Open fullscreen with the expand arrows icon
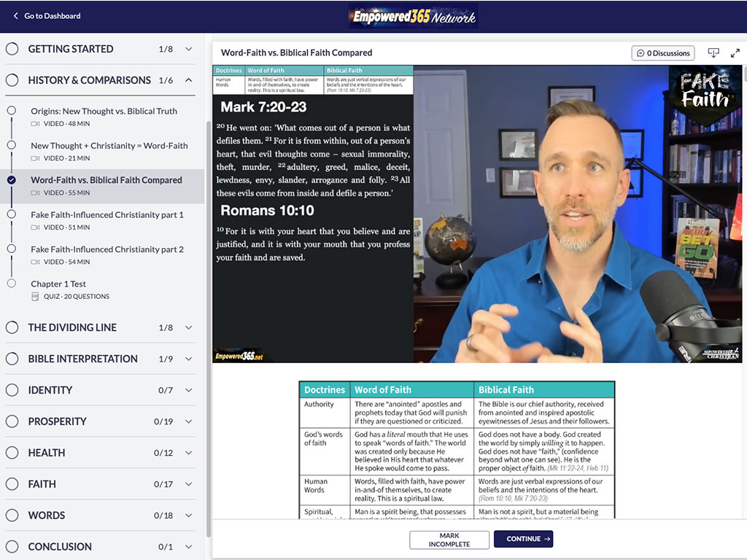Image resolution: width=747 pixels, height=560 pixels. [735, 52]
